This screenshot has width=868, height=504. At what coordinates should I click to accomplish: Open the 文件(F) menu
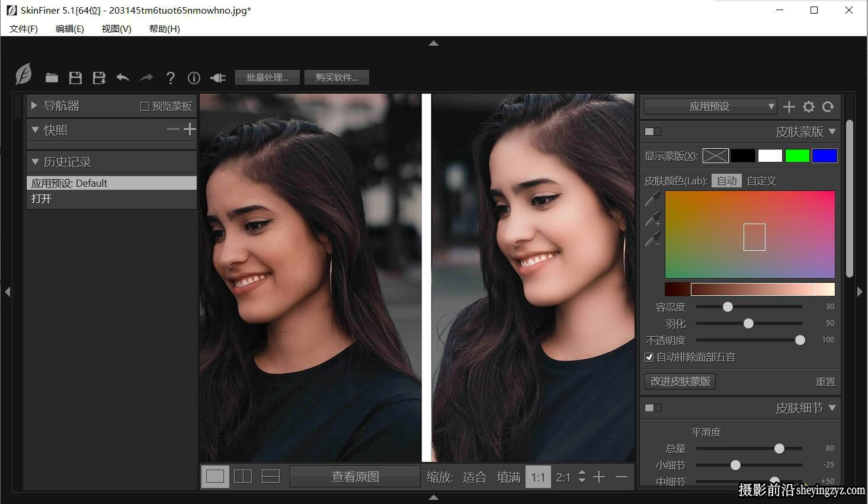tap(24, 28)
